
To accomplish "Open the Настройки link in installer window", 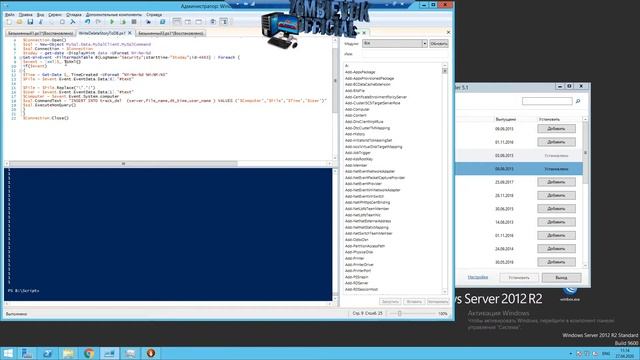I will [478, 277].
